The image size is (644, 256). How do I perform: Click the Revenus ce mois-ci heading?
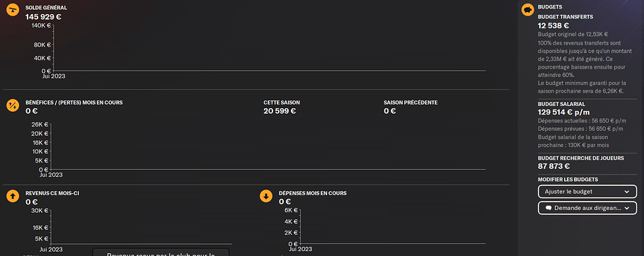click(52, 193)
